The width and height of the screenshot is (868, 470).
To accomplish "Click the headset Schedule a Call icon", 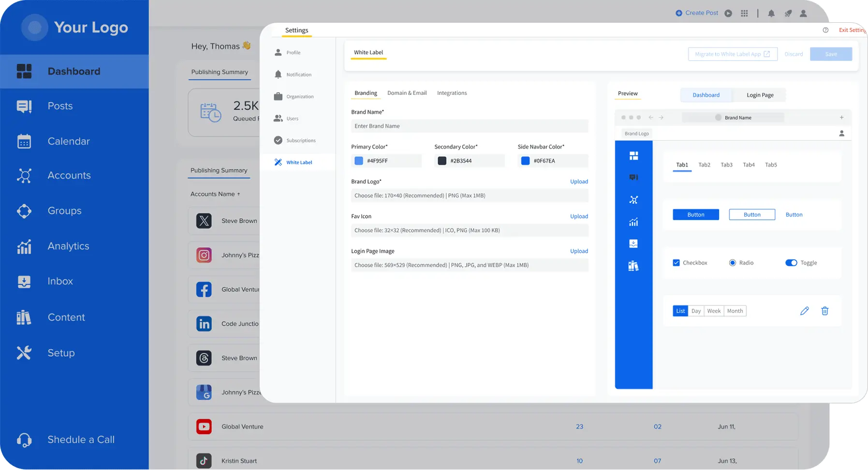I will pos(24,440).
